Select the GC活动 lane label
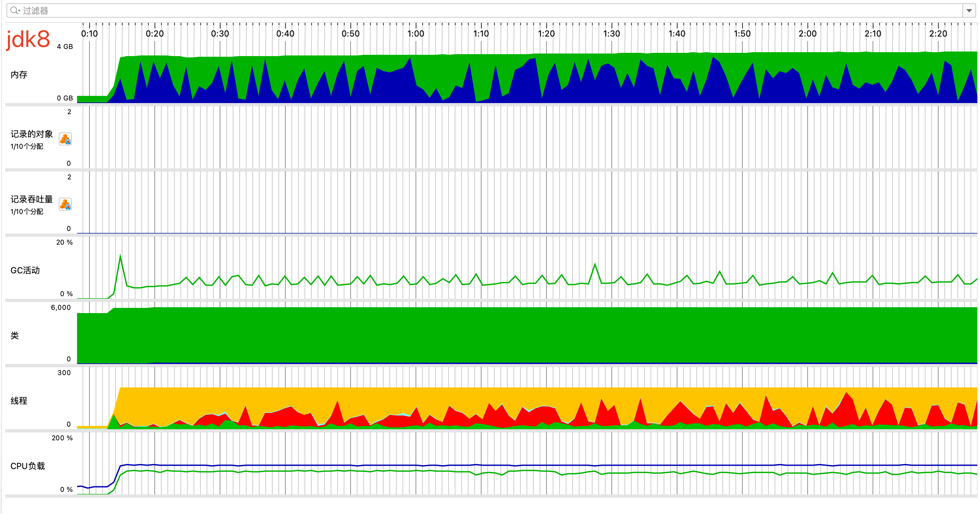This screenshot has height=514, width=980. [x=25, y=270]
